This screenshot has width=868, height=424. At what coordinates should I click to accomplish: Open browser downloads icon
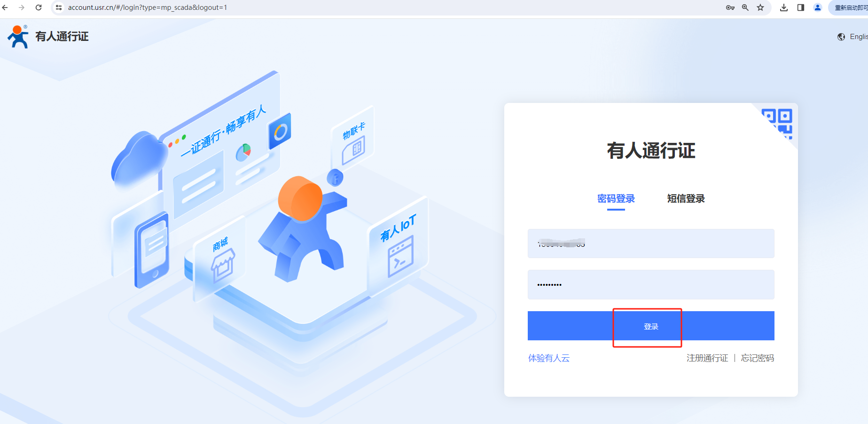784,8
